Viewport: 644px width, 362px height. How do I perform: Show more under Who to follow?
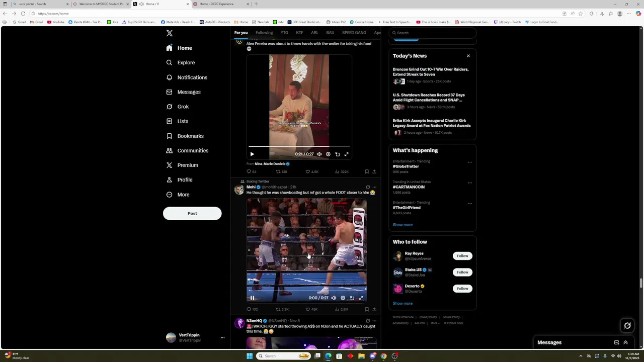(x=403, y=303)
